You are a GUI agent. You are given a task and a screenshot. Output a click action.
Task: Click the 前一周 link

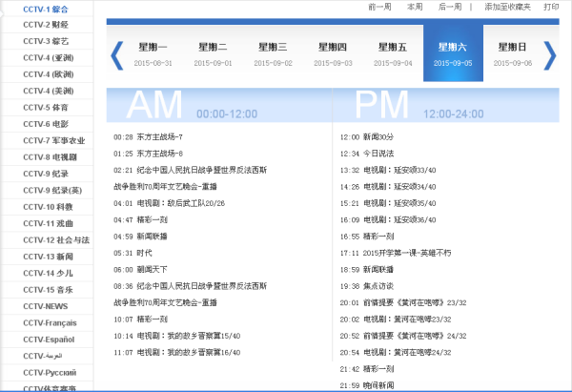(379, 7)
